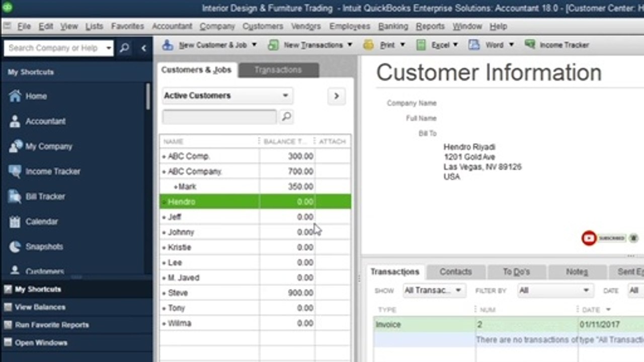This screenshot has height=362, width=644.
Task: Click the Open Windows panel icon
Action: tap(8, 343)
